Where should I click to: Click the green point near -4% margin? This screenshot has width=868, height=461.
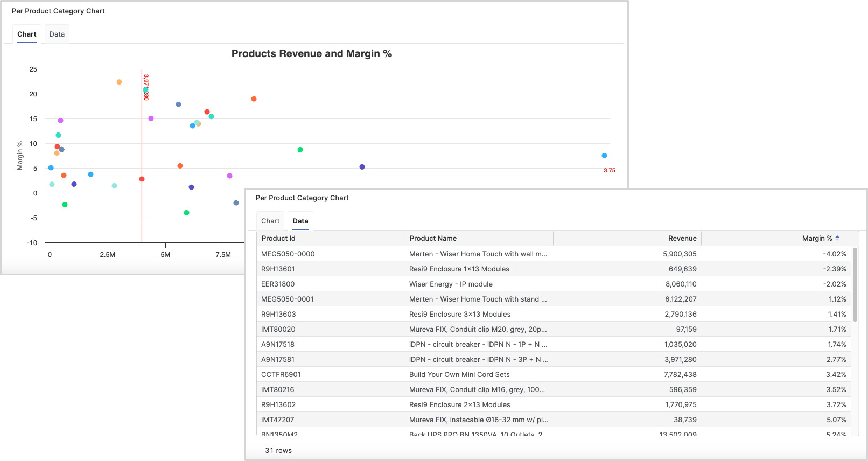tap(187, 213)
